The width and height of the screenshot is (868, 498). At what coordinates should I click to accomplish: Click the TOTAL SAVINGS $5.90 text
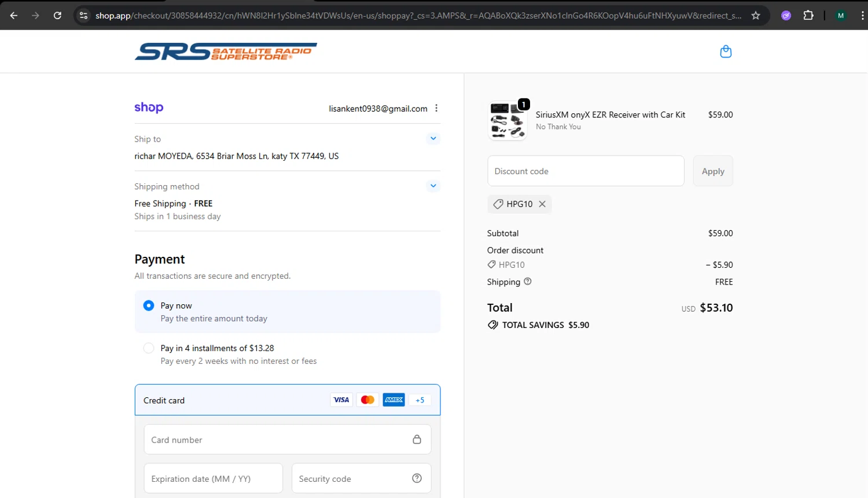point(546,325)
